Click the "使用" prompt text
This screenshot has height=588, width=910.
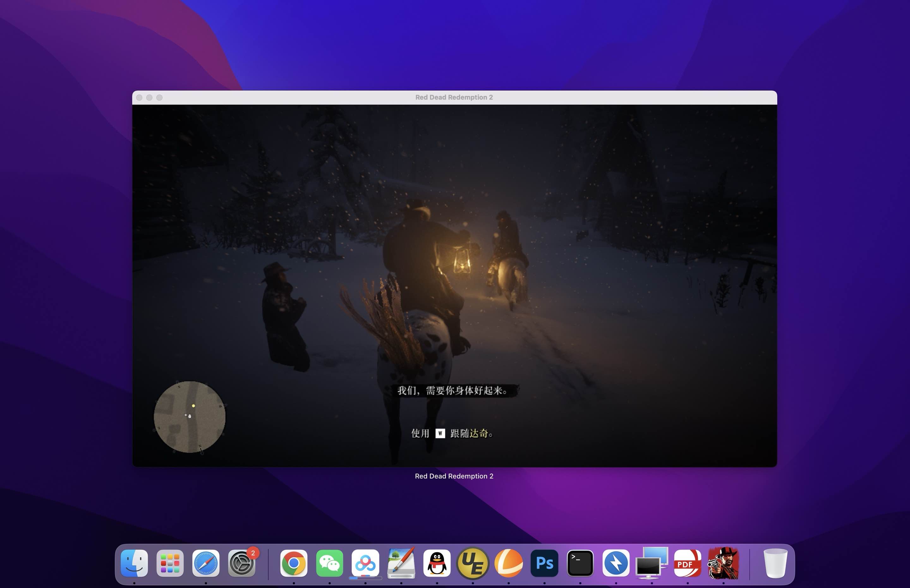pos(420,433)
